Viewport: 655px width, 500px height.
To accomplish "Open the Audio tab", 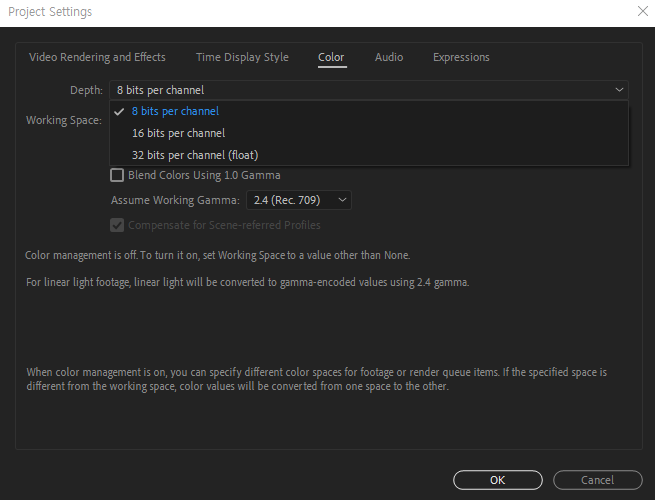I will click(389, 57).
